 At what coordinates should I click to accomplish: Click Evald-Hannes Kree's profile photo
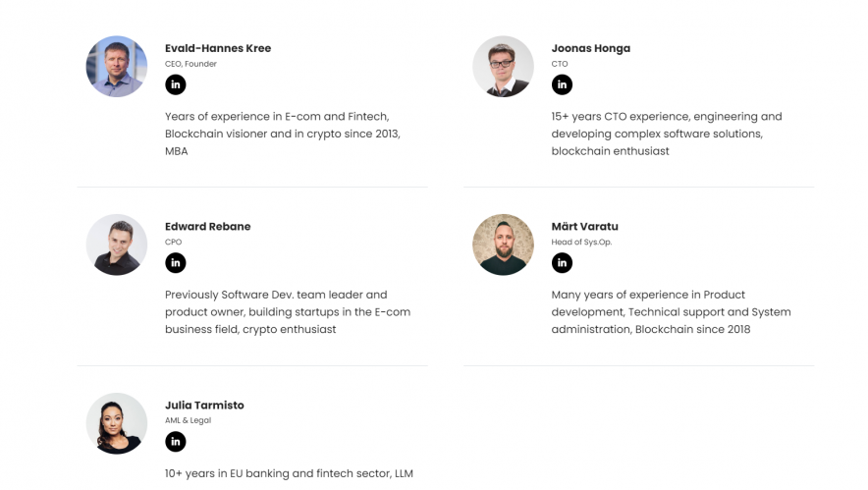pyautogui.click(x=117, y=67)
